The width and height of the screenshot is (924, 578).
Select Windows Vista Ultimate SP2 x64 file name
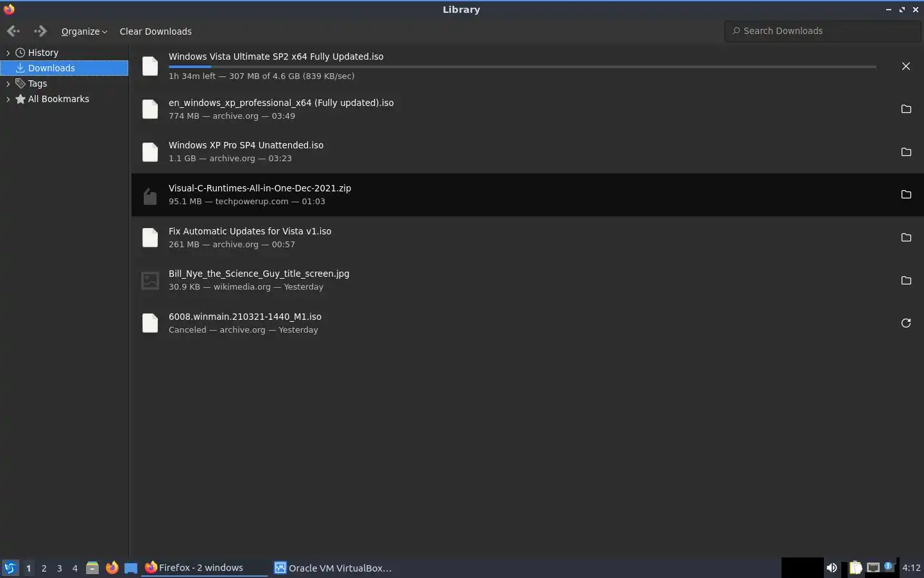(x=276, y=57)
